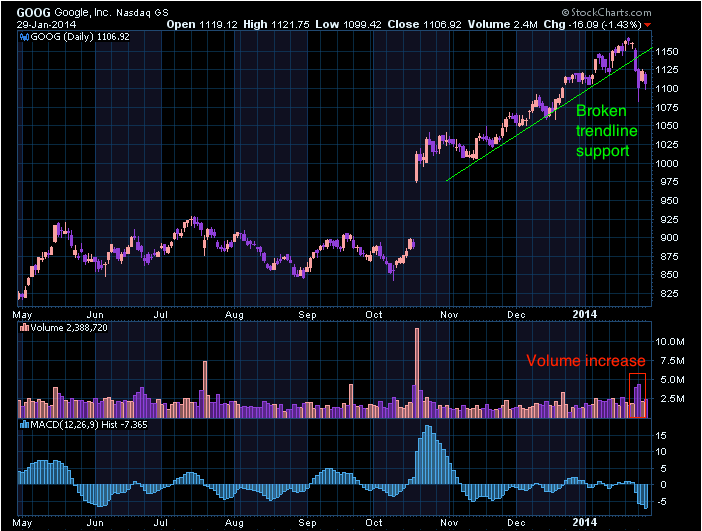
Task: Click the tallest MACD histogram bar before Nov
Action: point(428,455)
